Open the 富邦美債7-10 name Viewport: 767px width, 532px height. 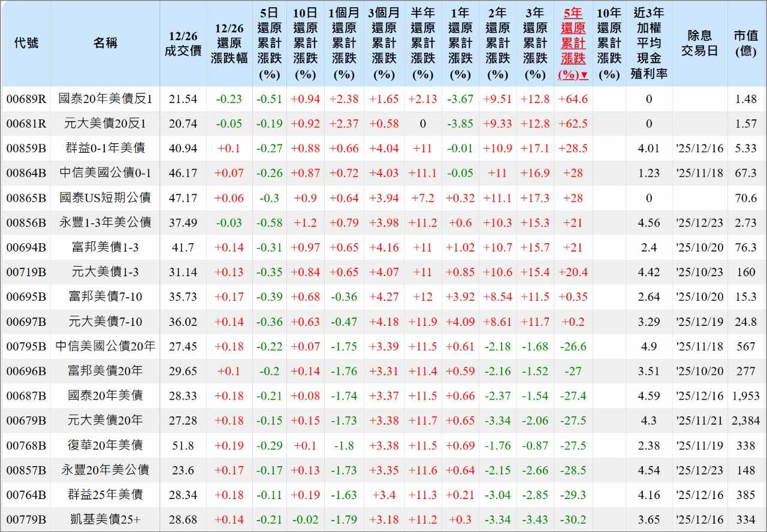(105, 297)
